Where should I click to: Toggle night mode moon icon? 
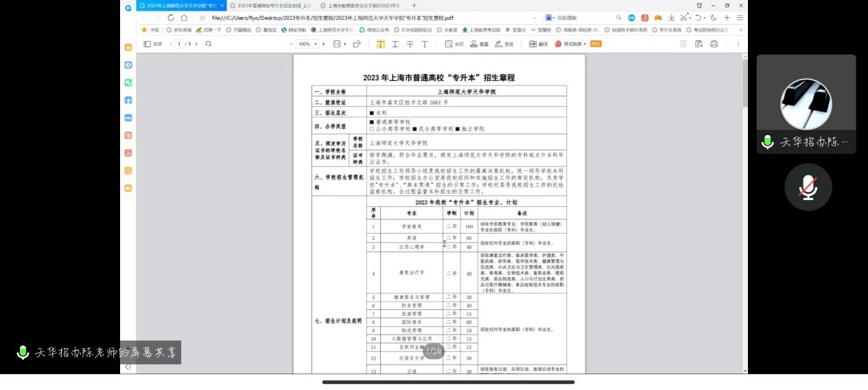click(714, 18)
